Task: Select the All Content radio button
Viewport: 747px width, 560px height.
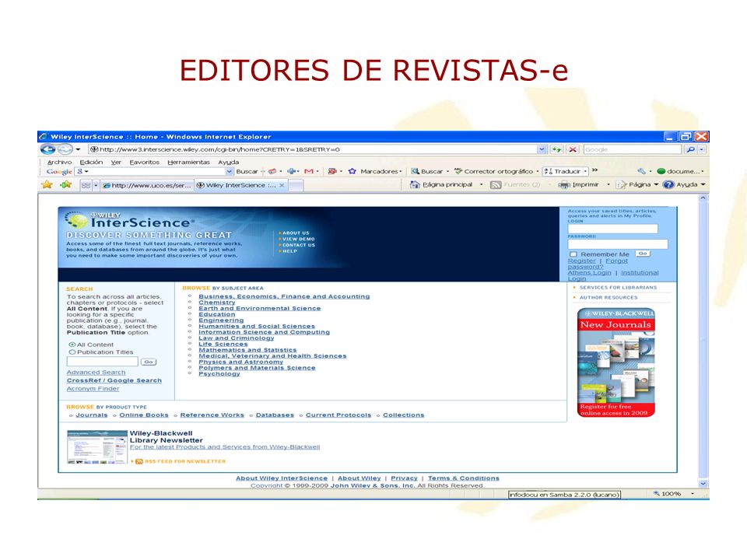Action: pos(72,345)
